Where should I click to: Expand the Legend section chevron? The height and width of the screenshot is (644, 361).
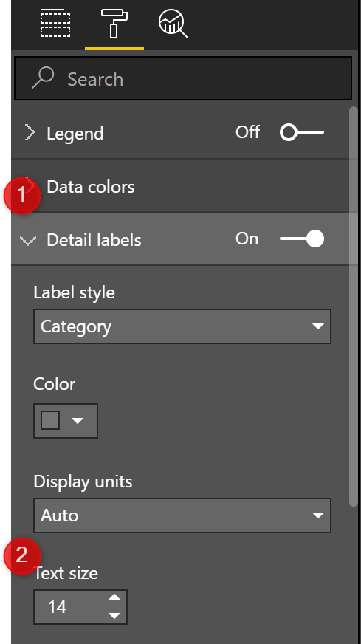pos(30,133)
